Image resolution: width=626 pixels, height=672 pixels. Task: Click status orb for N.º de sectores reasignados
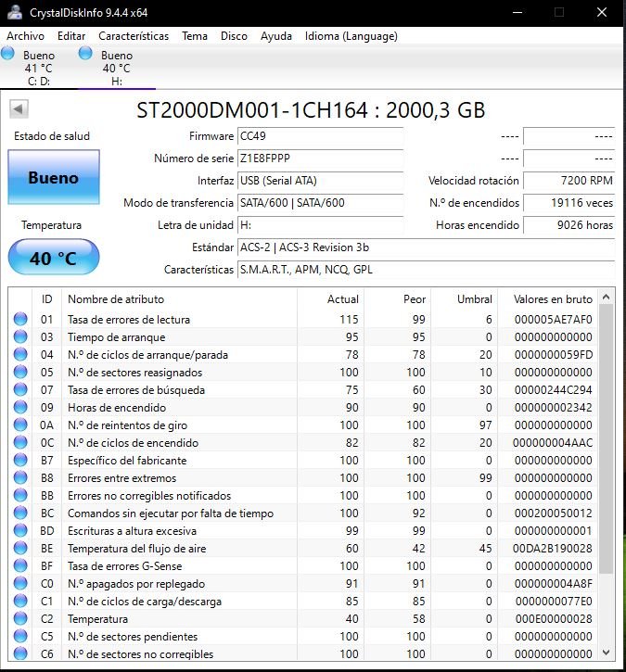point(20,373)
